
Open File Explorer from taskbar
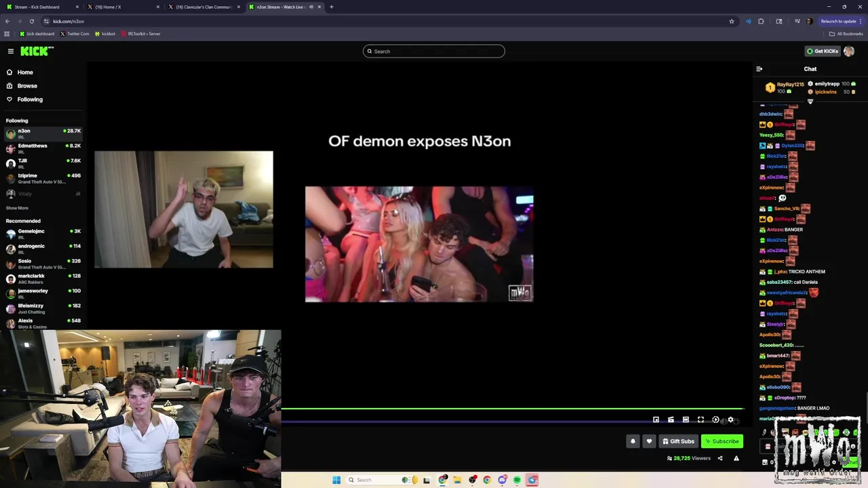(457, 480)
